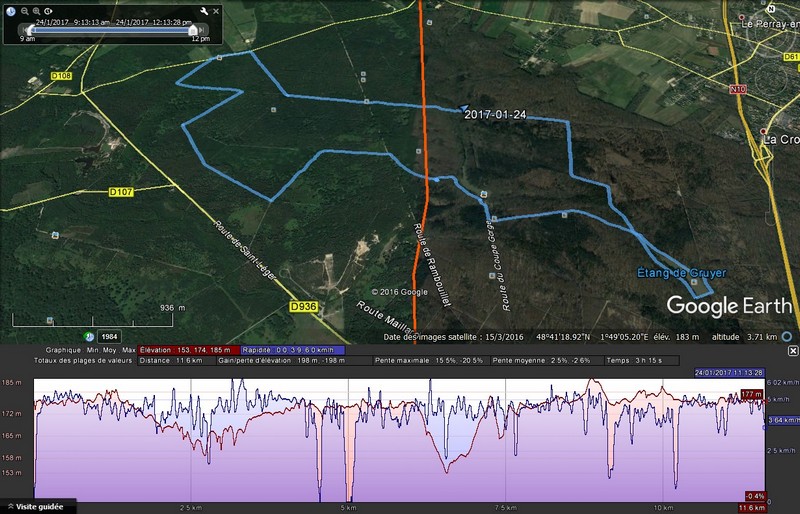Click the blue time range bar
The image size is (800, 514).
pos(112,30)
